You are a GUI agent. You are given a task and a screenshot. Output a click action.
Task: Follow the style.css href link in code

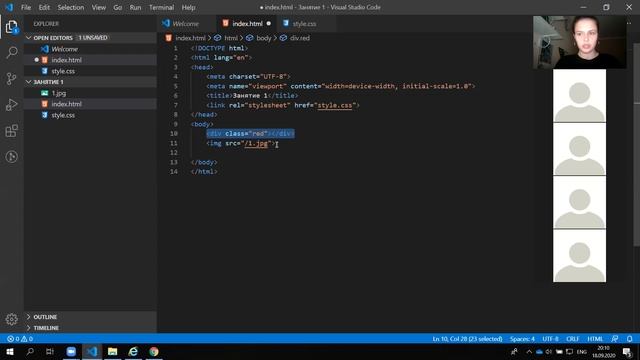pyautogui.click(x=335, y=105)
